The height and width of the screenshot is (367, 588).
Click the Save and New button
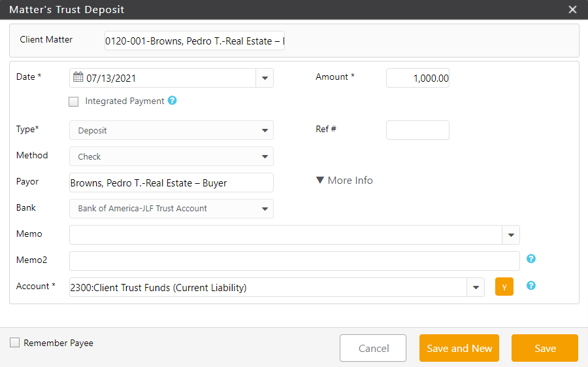click(459, 348)
